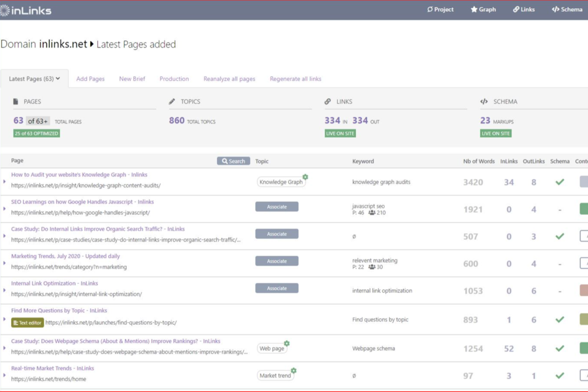Screen dimensions: 588x392
Task: Click Regenerate all links
Action: click(x=295, y=79)
